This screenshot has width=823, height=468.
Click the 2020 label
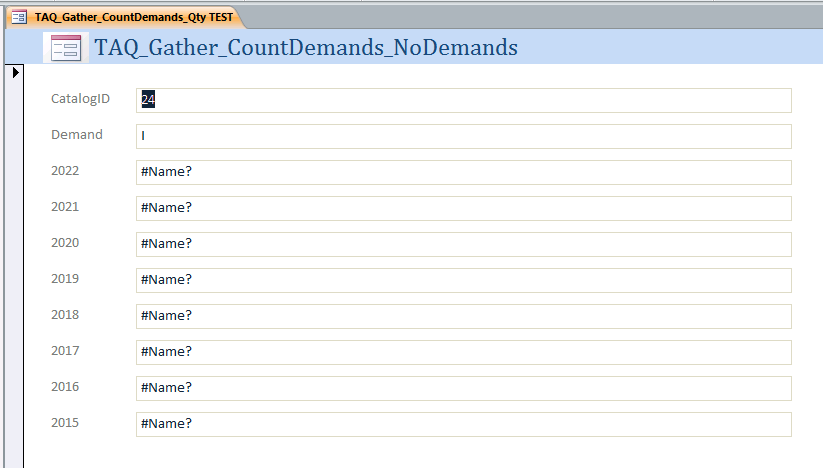65,242
